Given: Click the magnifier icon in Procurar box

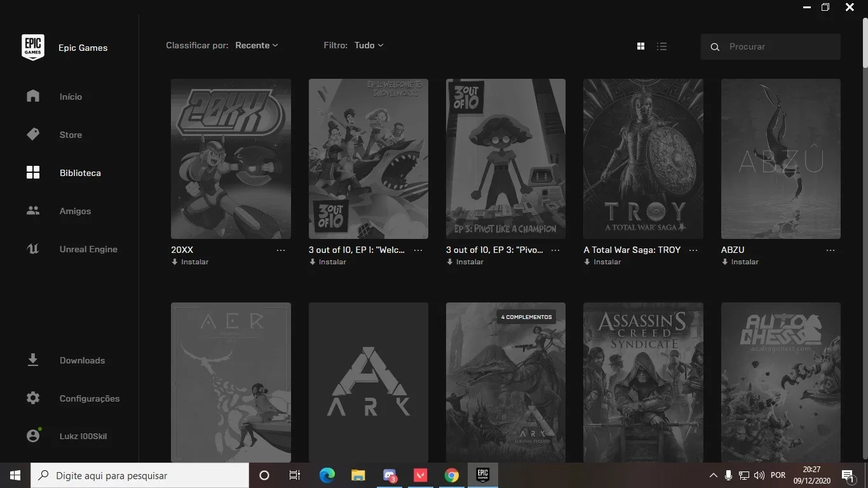Looking at the screenshot, I should click(715, 47).
